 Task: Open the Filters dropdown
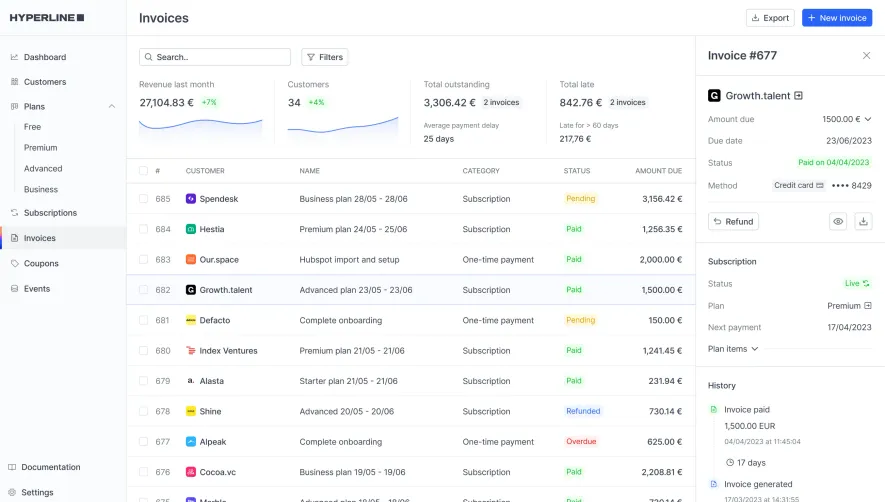325,57
